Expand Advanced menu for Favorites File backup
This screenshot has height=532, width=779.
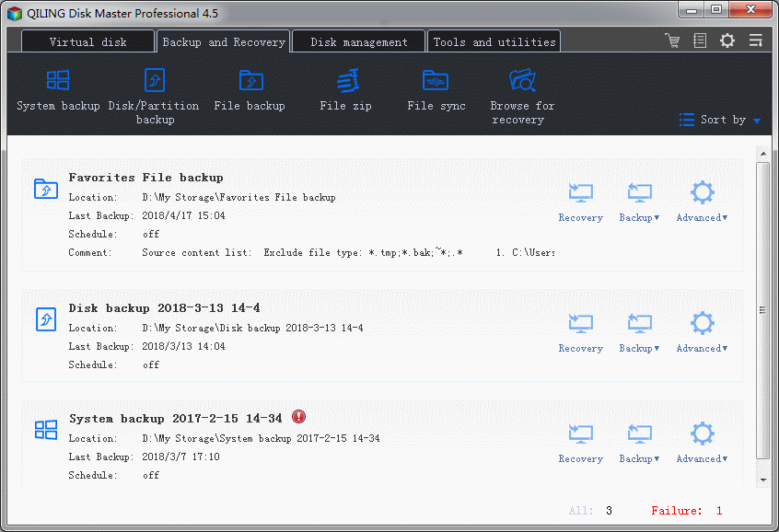(x=702, y=202)
